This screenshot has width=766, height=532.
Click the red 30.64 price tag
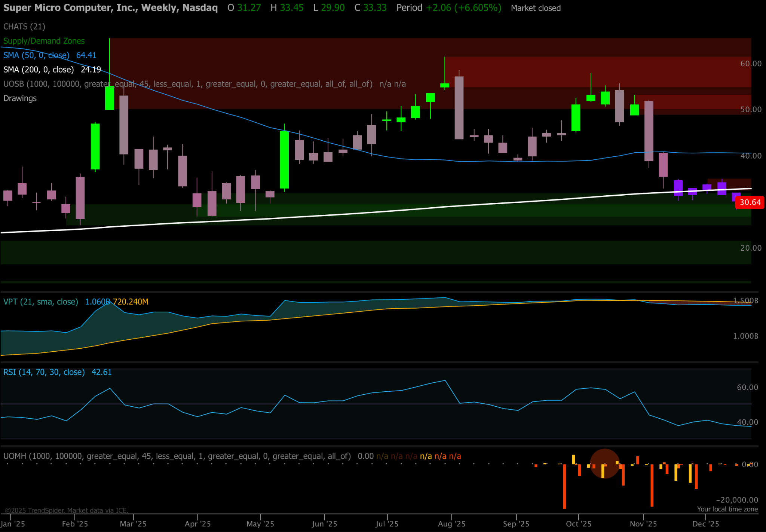(x=750, y=202)
